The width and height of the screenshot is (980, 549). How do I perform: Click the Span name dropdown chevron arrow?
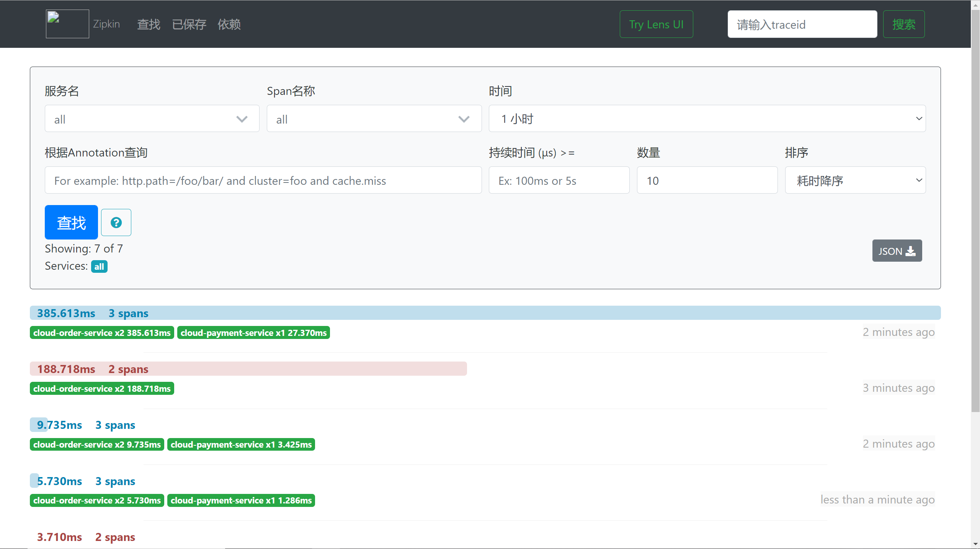464,119
